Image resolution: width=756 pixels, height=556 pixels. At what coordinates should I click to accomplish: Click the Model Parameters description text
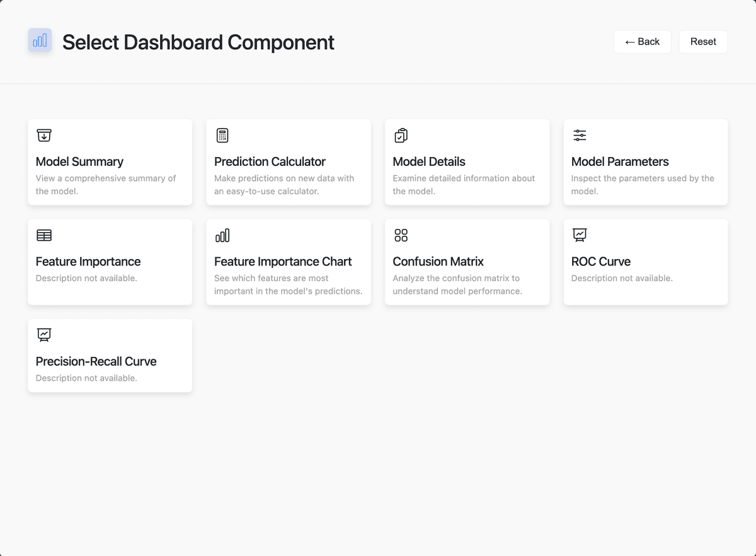(x=642, y=185)
